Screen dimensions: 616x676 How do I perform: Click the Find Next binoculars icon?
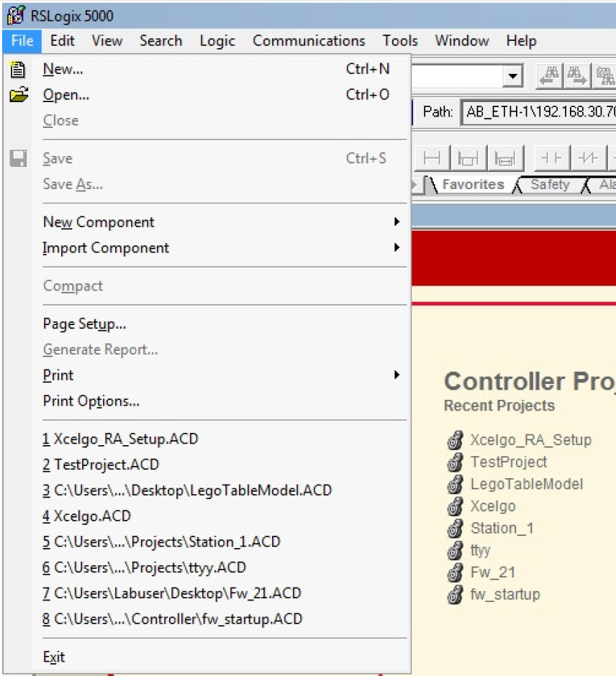point(576,76)
